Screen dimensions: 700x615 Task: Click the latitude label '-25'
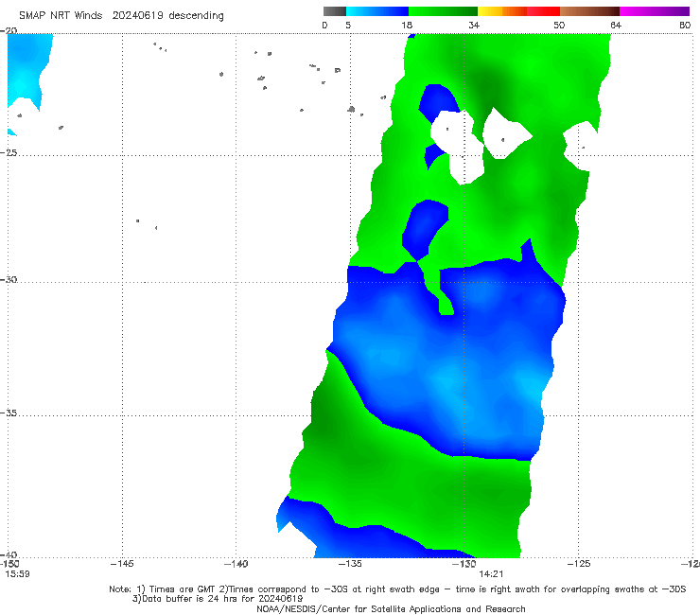(9, 152)
